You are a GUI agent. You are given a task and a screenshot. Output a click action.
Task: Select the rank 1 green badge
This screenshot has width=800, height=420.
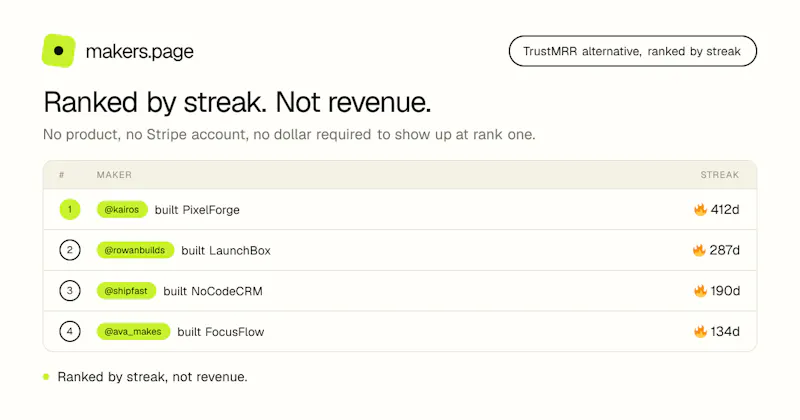click(70, 209)
